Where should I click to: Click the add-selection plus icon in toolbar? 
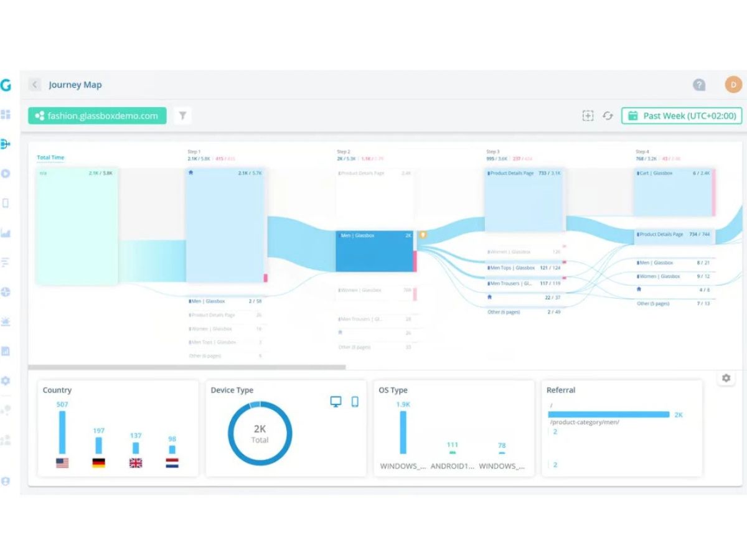(x=588, y=116)
